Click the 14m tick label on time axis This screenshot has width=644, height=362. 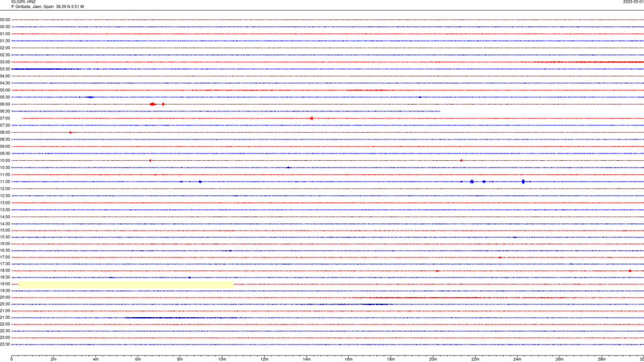307,359
